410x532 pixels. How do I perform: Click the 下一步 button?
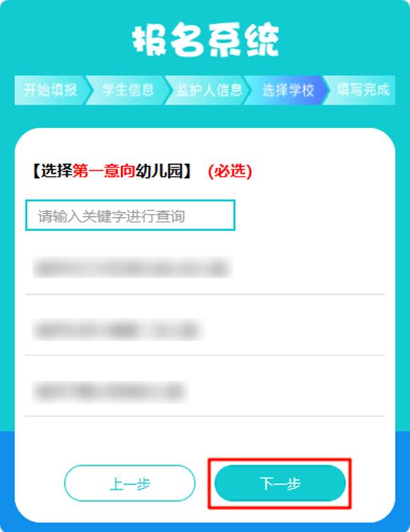[x=280, y=483]
